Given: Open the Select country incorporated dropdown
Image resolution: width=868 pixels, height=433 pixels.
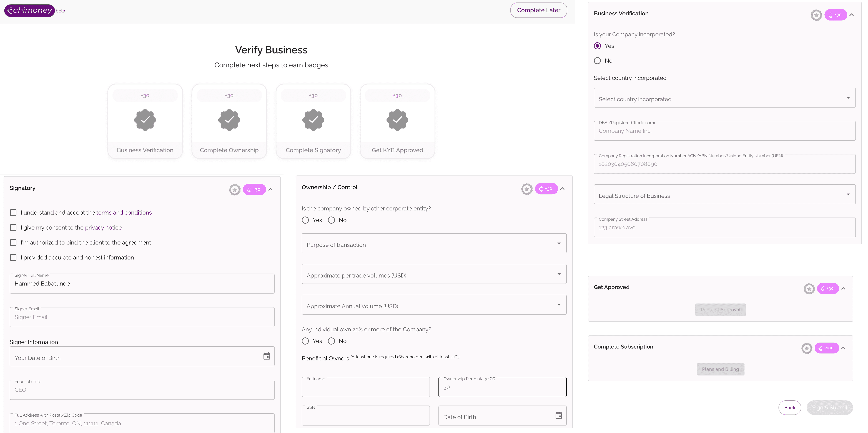Looking at the screenshot, I should tap(724, 98).
